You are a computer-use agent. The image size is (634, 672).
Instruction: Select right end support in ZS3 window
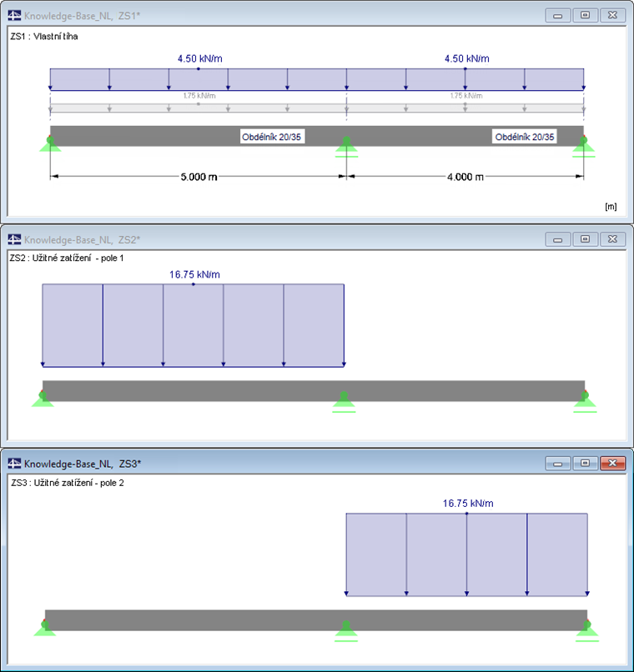(587, 631)
